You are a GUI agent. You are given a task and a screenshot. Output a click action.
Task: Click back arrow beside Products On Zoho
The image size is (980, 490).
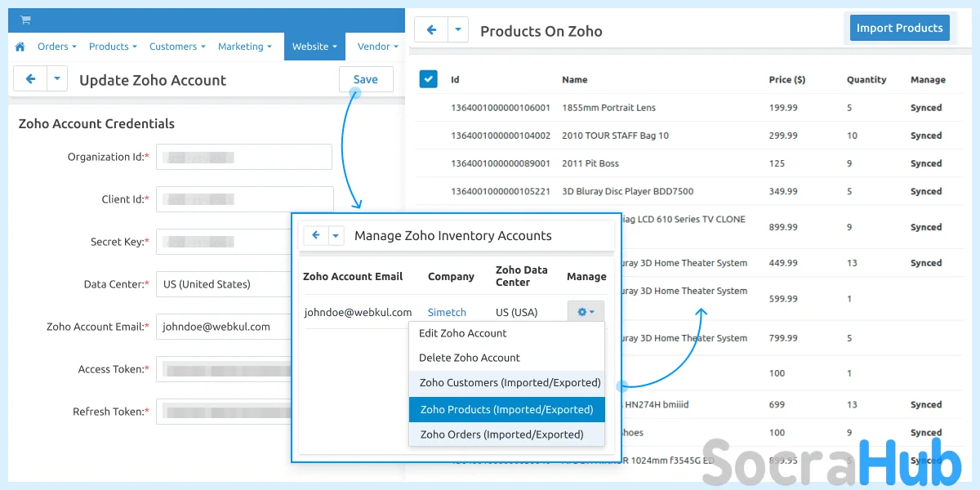(431, 30)
